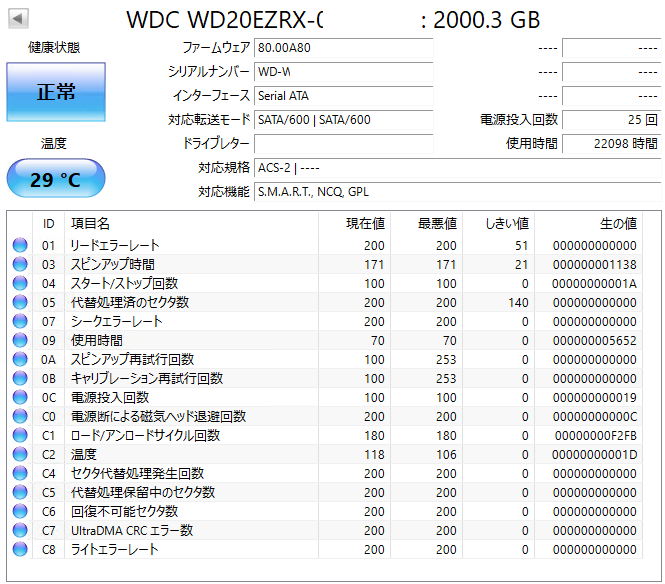Click the transfer mode field SATA/600 | SATA/600
The width and height of the screenshot is (665, 584).
344,120
